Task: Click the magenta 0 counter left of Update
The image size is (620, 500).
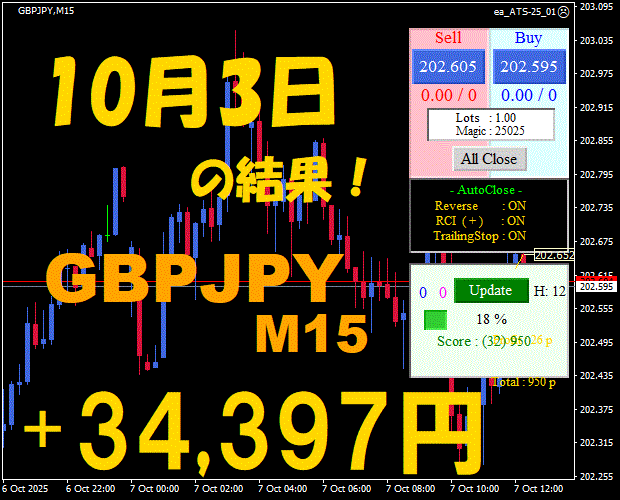Action: pyautogui.click(x=443, y=292)
